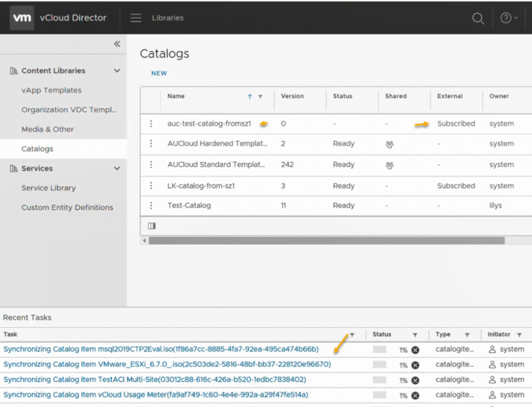Select vApp Templates in sidebar
532x407 pixels.
(x=52, y=90)
